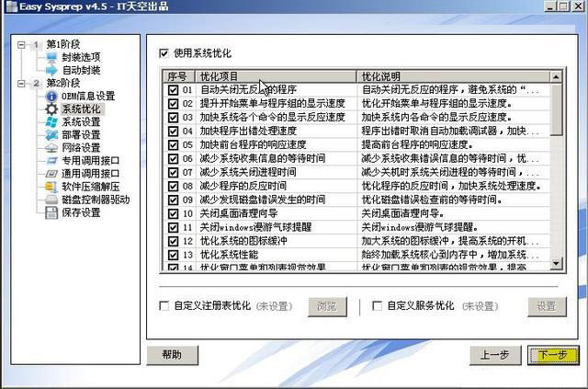Toggle the 使用系统优化 checkbox
Image resolution: width=588 pixels, height=389 pixels.
point(164,53)
